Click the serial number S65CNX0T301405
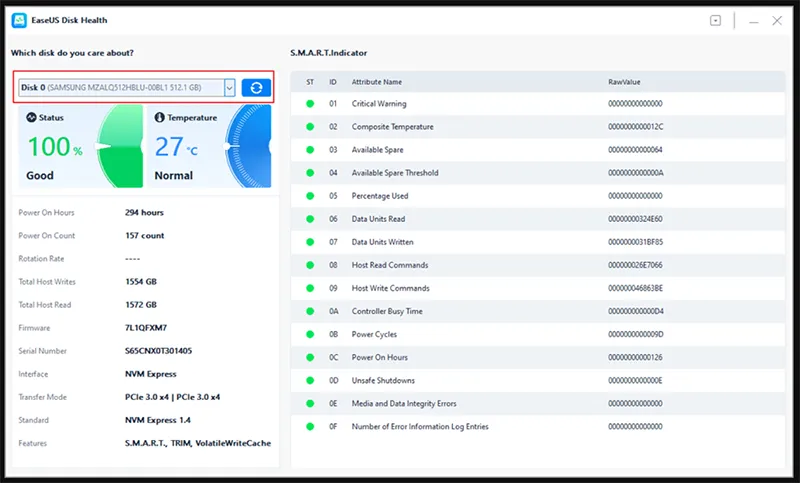 (159, 351)
